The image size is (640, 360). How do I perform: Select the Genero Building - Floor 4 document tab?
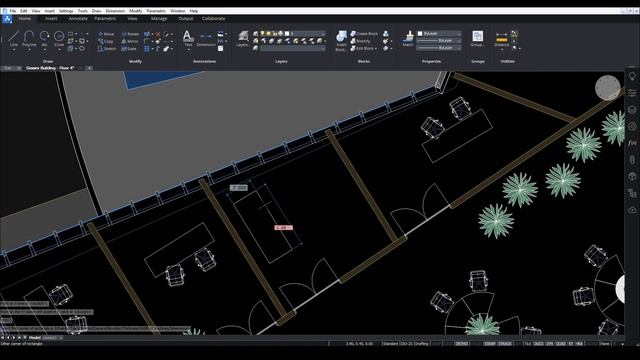click(x=50, y=68)
